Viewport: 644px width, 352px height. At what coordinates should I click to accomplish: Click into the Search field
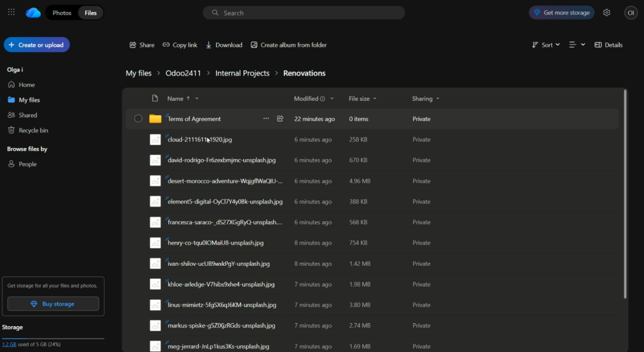[x=304, y=13]
